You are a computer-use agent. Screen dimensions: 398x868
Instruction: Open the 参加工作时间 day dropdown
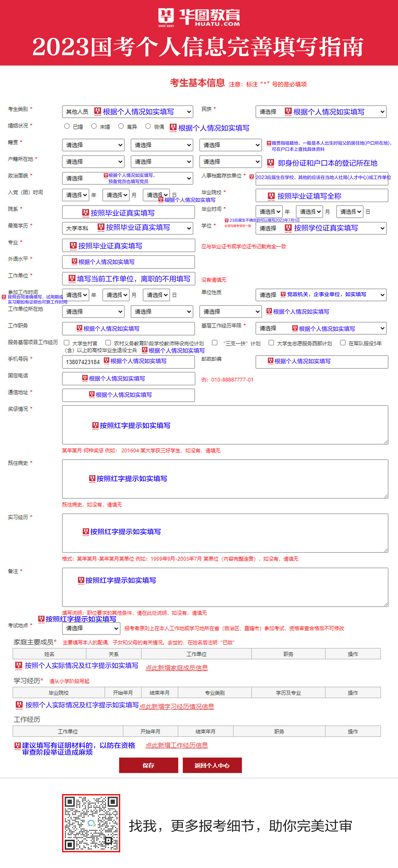(x=156, y=295)
